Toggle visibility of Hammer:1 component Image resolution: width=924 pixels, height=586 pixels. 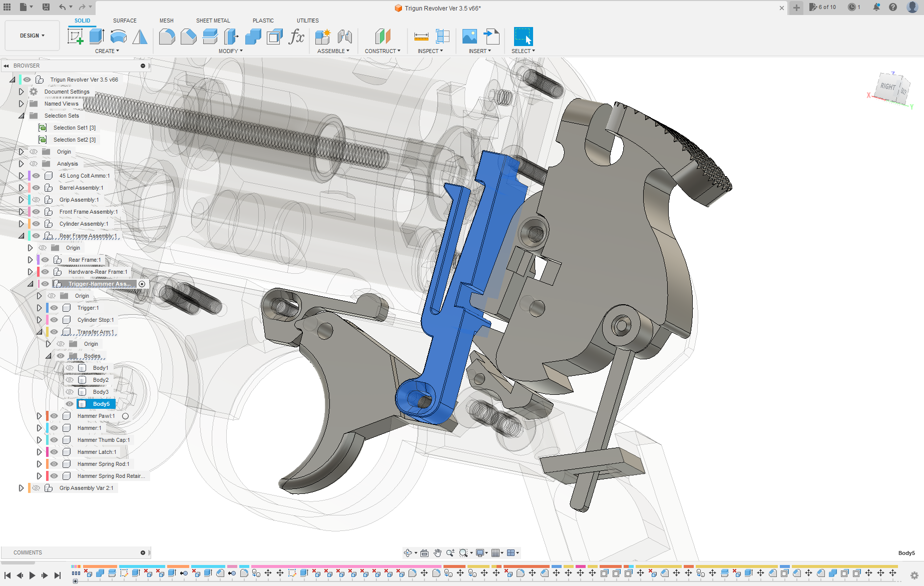tap(54, 428)
